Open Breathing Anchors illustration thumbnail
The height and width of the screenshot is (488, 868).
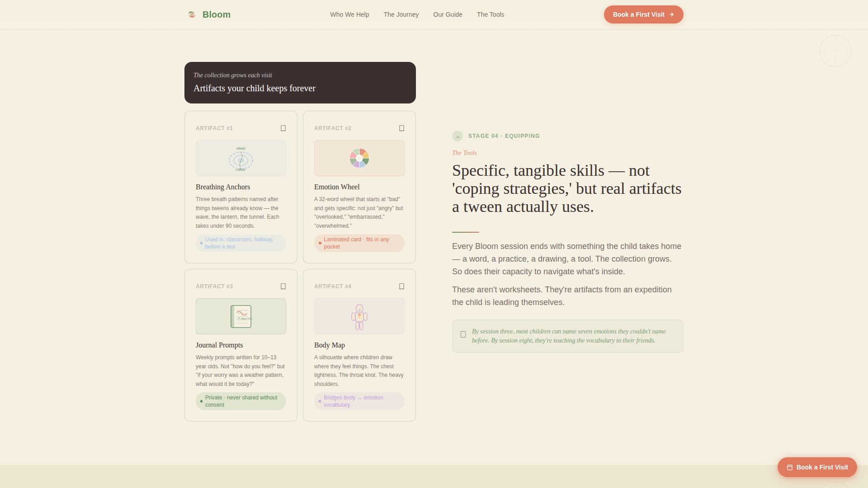point(241,158)
